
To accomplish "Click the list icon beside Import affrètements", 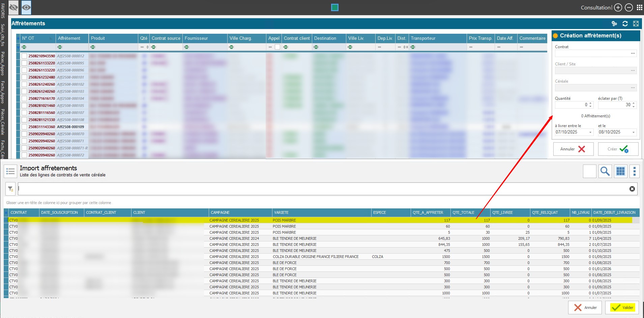I will 10,171.
